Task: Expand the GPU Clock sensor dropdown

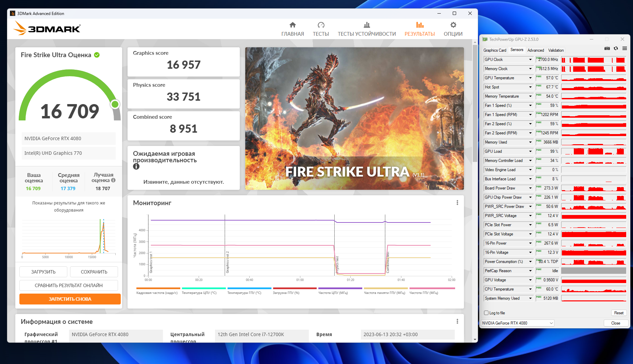Action: pos(530,60)
